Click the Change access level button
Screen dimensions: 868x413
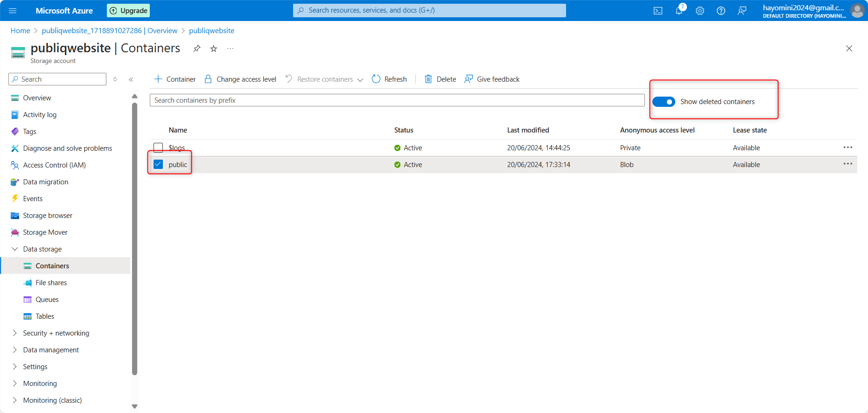click(x=240, y=79)
